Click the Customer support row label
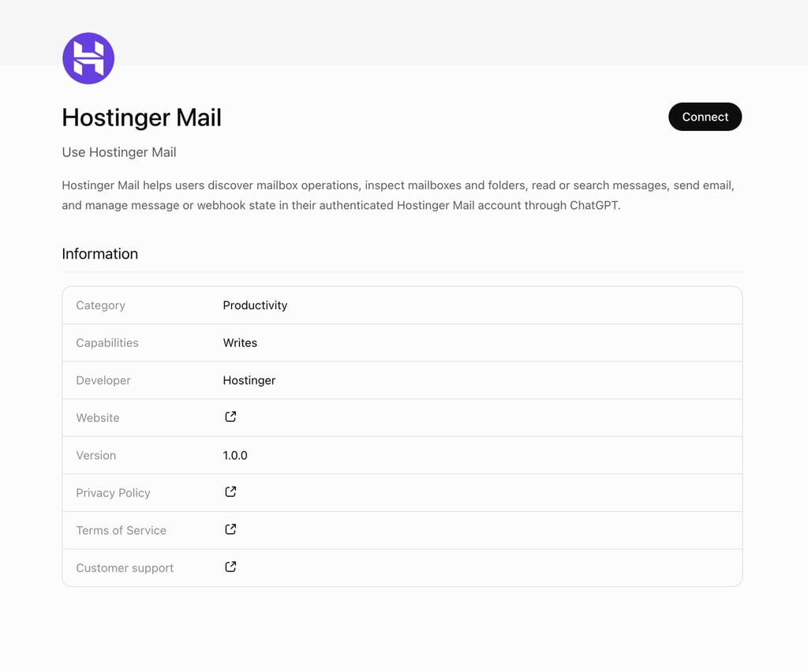 coord(125,568)
